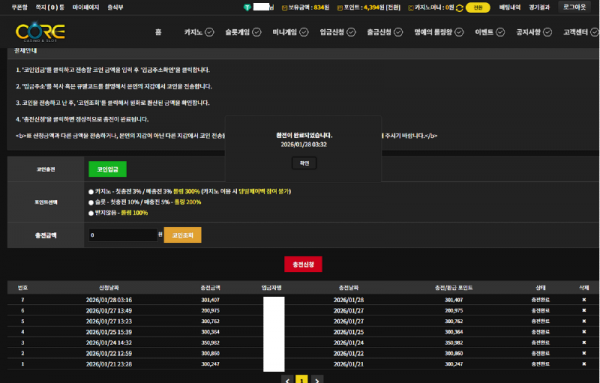Open 쿠폰함 in the top bar
Image resolution: width=600 pixels, height=383 pixels.
tap(20, 7)
